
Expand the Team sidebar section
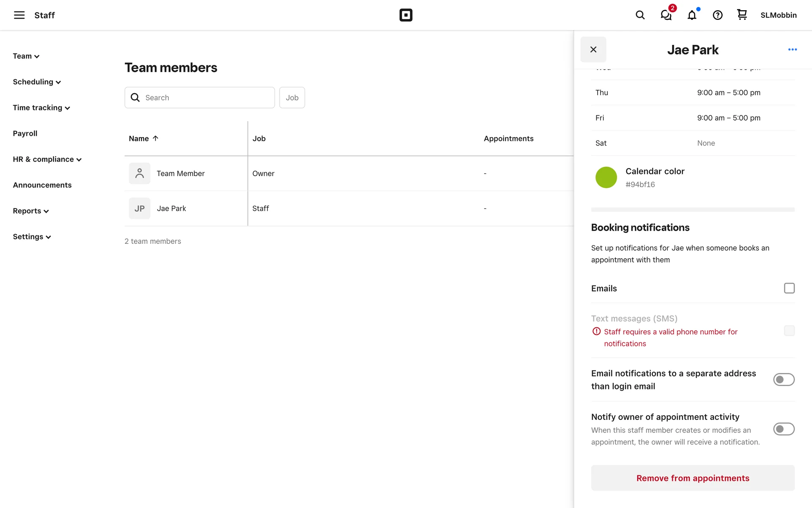click(x=26, y=56)
